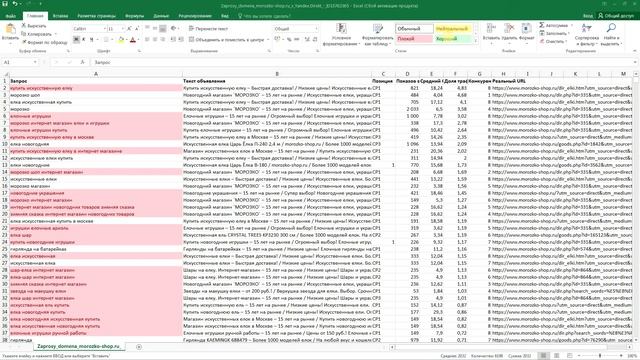This screenshot has width=640, height=360.
Task: Click the fill color bucket icon
Action: pyautogui.click(x=120, y=40)
